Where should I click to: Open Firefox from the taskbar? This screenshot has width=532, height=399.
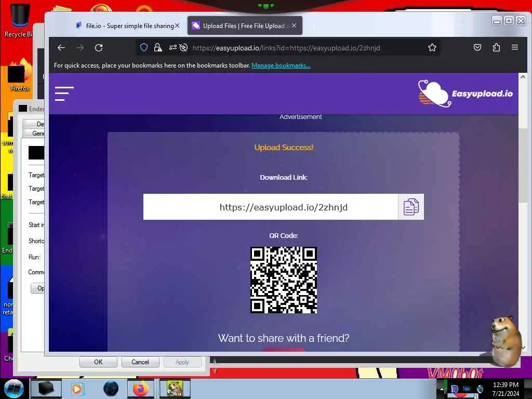(140, 389)
